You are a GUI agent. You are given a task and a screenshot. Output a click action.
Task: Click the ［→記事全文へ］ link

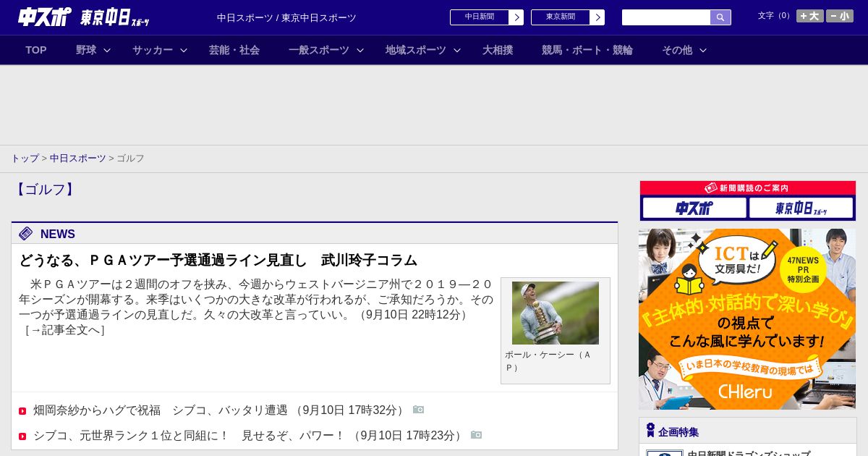pyautogui.click(x=64, y=330)
